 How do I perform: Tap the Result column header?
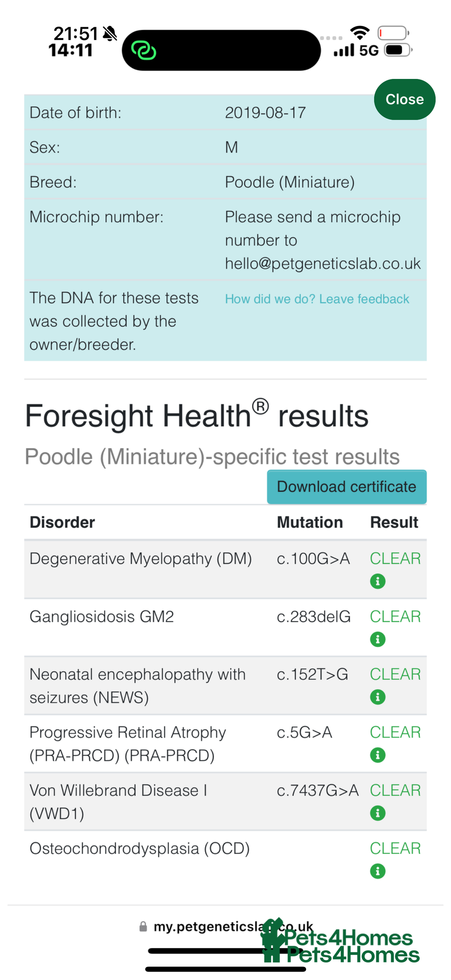click(394, 522)
